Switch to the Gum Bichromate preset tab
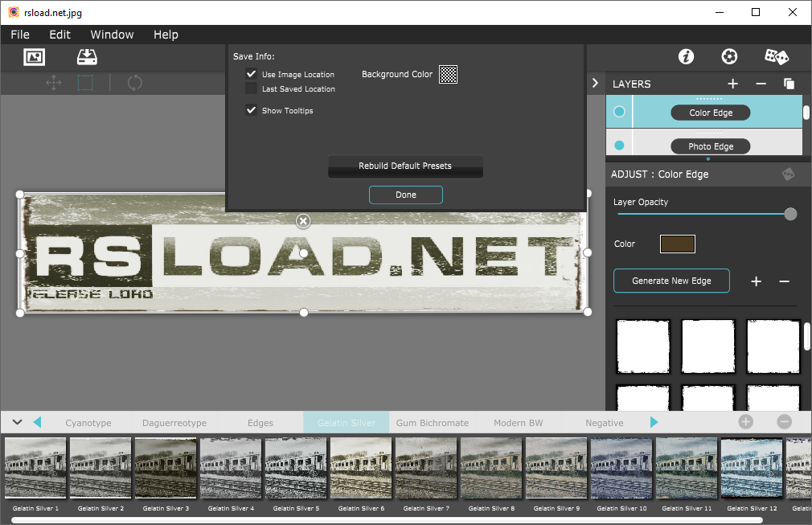This screenshot has height=525, width=812. coord(433,422)
